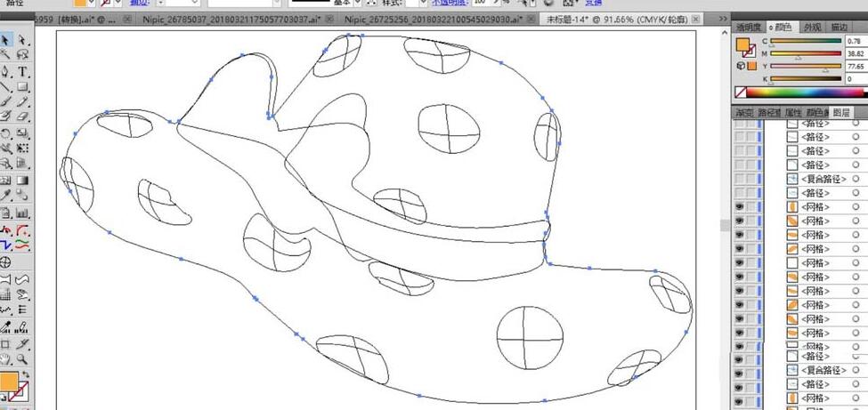
Task: Select the Zoom magnifier tool
Action: tap(22, 358)
